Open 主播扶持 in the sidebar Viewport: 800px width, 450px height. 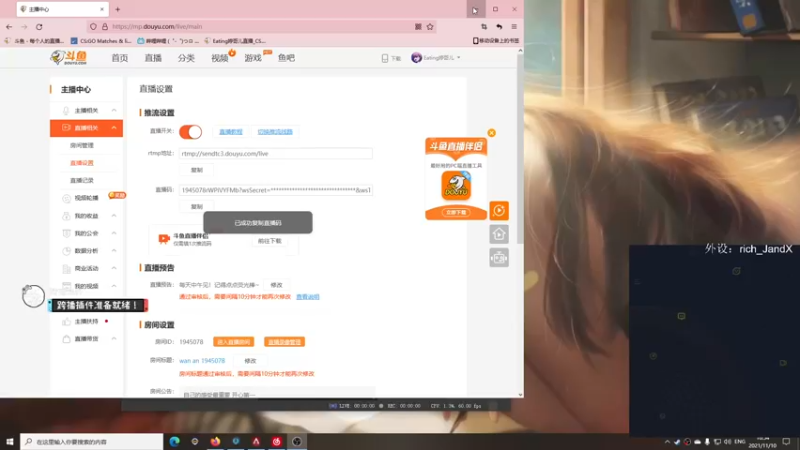86,321
